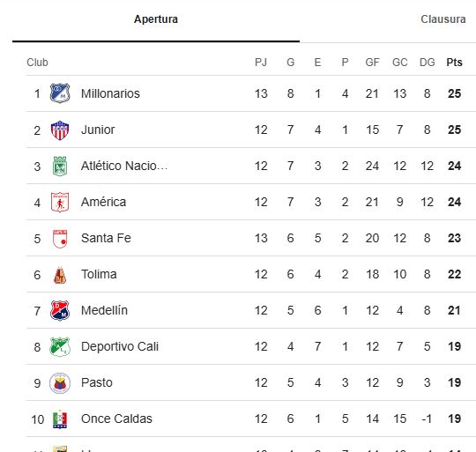Open the Atlético Nacional crest icon
Viewport: 476px width, 452px height.
point(60,166)
